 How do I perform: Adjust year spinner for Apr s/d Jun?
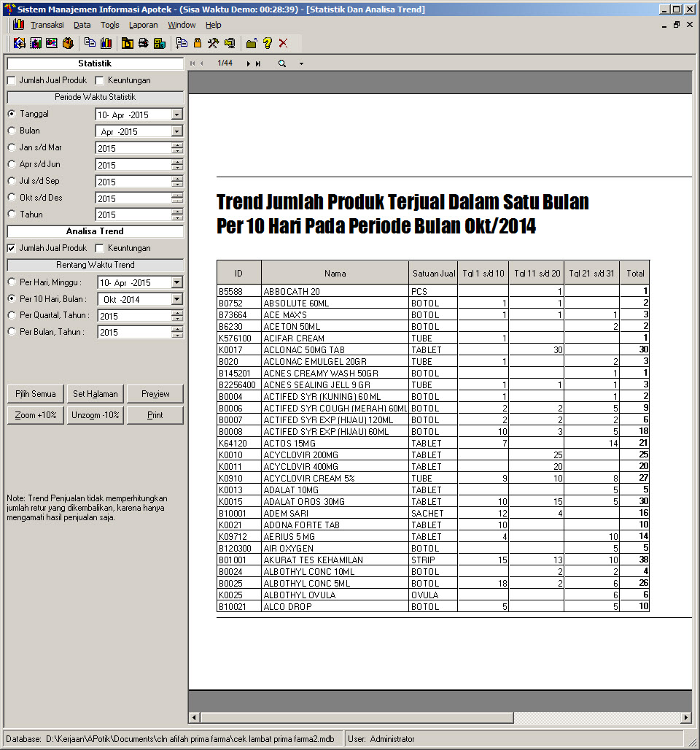coord(177,165)
